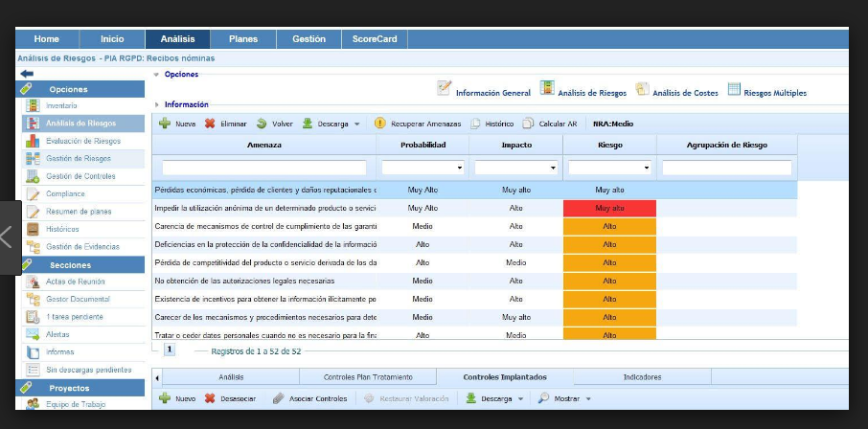Open Histórico from the toolbar
868x429 pixels.
(492, 124)
